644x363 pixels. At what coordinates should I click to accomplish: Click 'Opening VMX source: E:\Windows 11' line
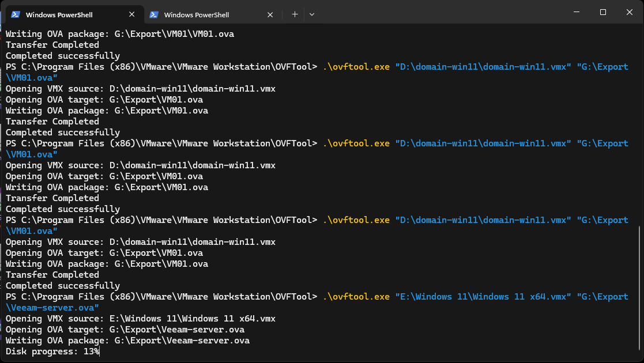tap(141, 319)
